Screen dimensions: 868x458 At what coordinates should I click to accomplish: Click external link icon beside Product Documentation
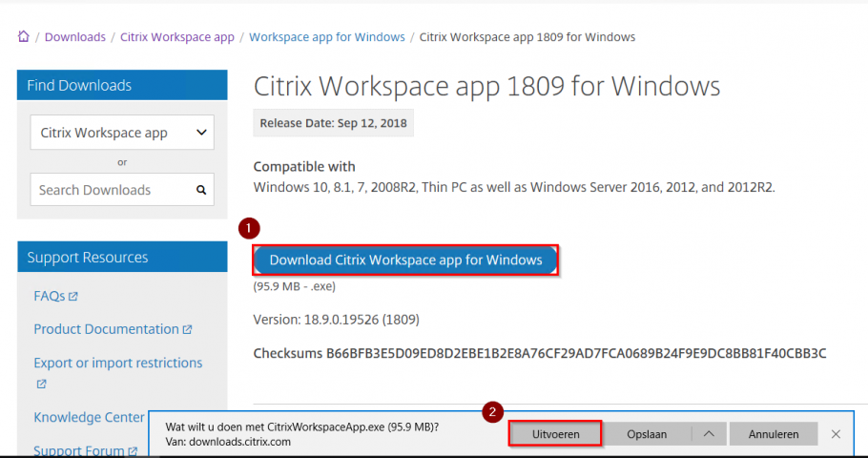187,329
